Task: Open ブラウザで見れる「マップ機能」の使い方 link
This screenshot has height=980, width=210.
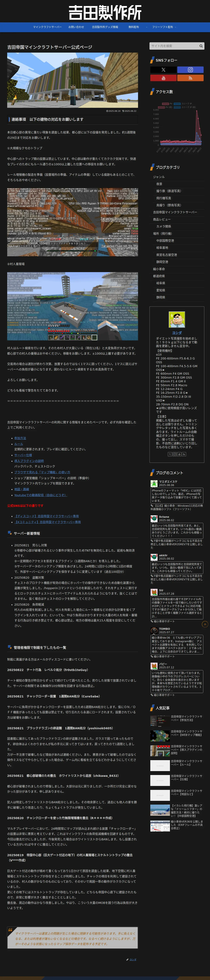Action: pos(42,472)
